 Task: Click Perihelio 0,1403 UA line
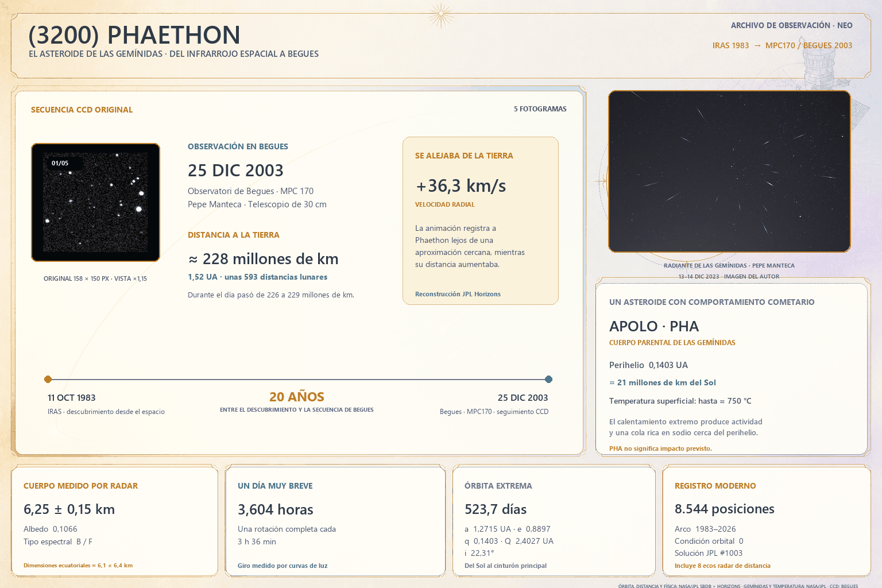tap(648, 365)
